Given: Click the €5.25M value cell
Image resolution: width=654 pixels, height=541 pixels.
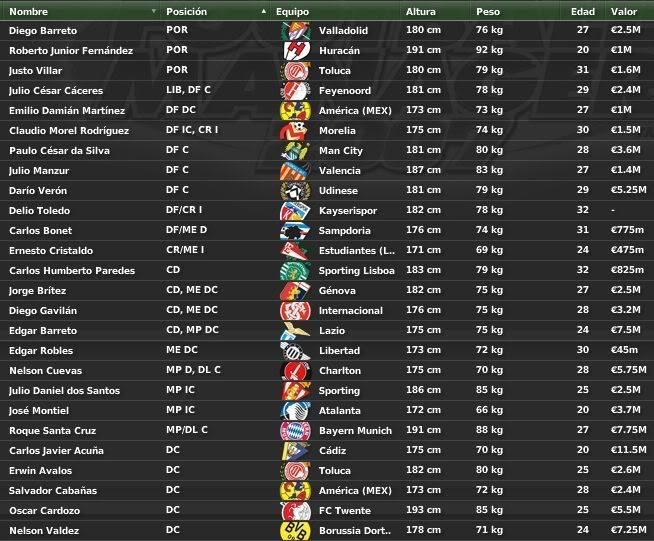Looking at the screenshot, I should (x=628, y=190).
